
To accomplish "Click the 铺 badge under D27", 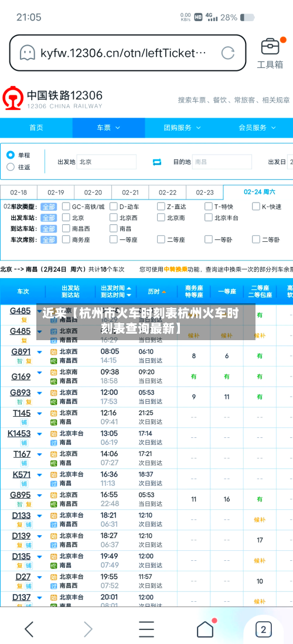I will (28, 586).
